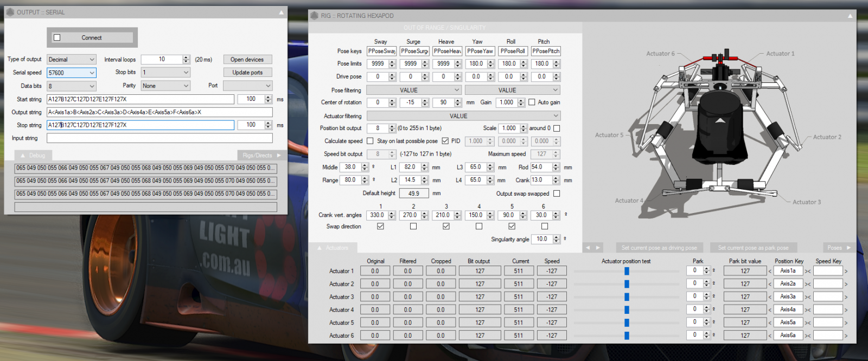Click the gear icon in Output Serial title
868x361 pixels.
coord(10,12)
